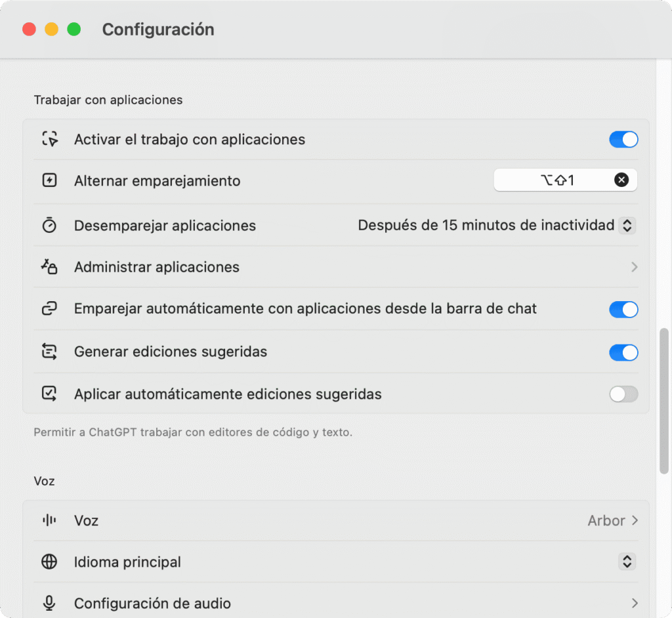This screenshot has height=618, width=672.
Task: Click the lightning icon next to 'Alternar emparejamiento'
Action: tap(49, 181)
